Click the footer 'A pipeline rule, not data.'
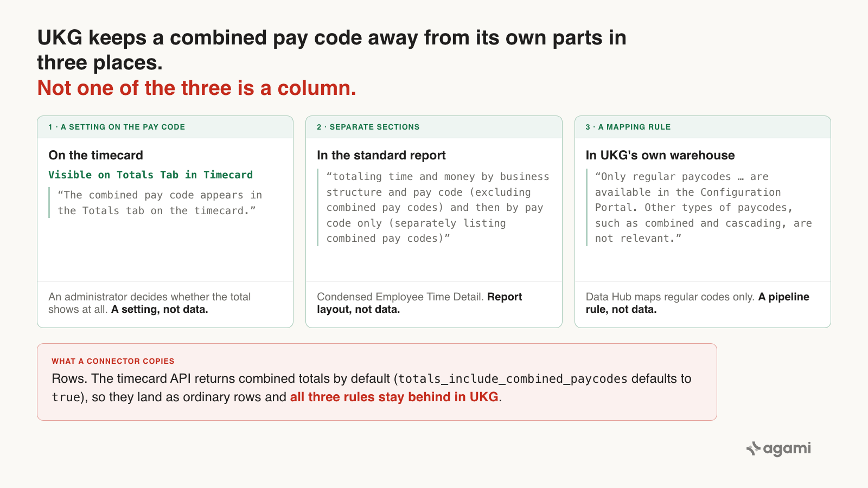868x488 pixels. (x=697, y=303)
